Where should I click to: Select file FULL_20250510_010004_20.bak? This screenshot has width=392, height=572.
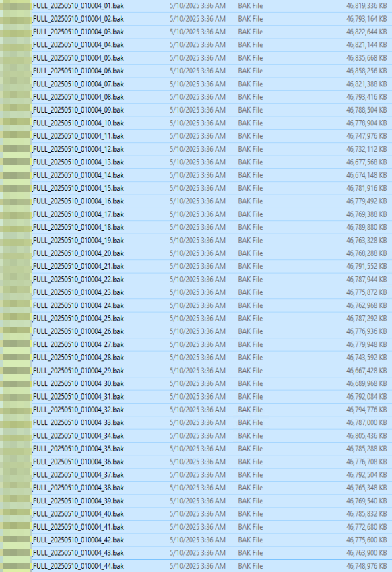[78, 253]
